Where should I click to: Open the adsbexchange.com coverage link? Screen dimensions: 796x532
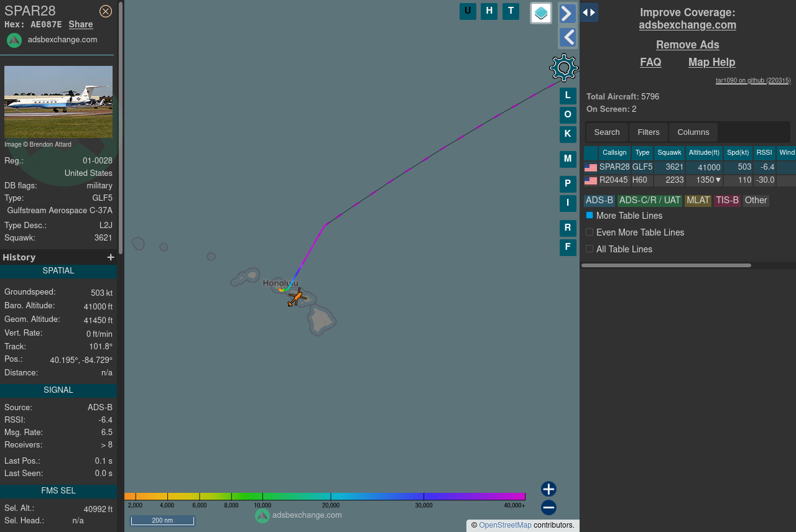tap(688, 25)
